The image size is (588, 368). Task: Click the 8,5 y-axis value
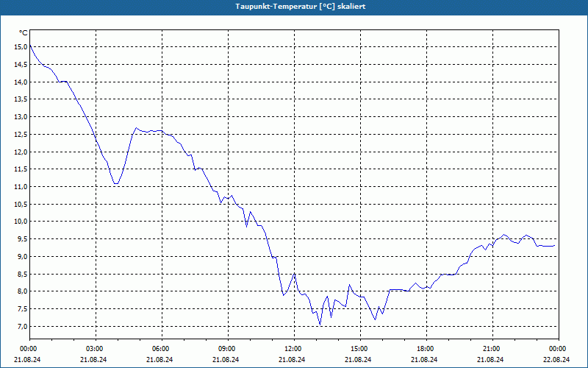pyautogui.click(x=23, y=274)
